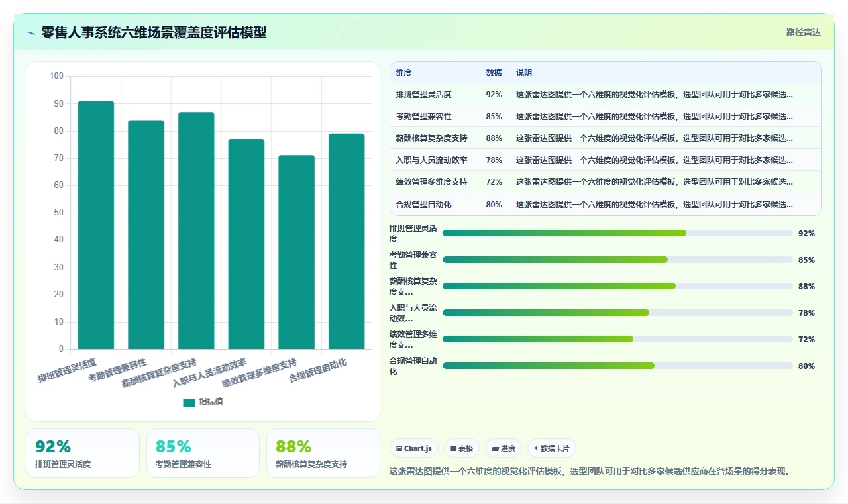Select the 入职与人员流动效率 table row name
The width and height of the screenshot is (848, 504).
coord(431,160)
